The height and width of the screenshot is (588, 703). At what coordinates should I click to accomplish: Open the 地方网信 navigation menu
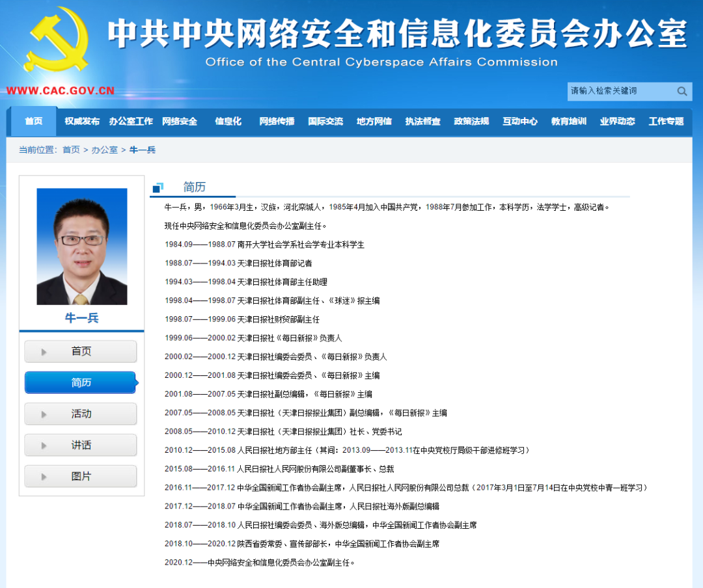[374, 121]
